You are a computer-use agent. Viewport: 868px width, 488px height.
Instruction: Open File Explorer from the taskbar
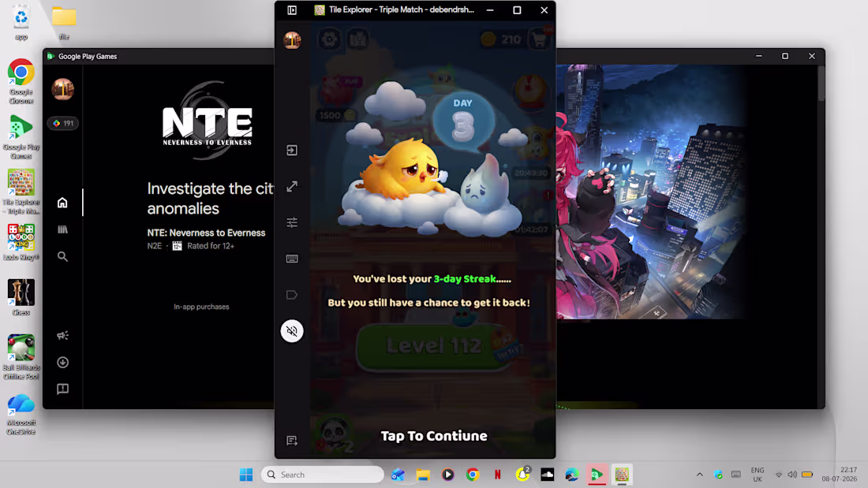423,475
